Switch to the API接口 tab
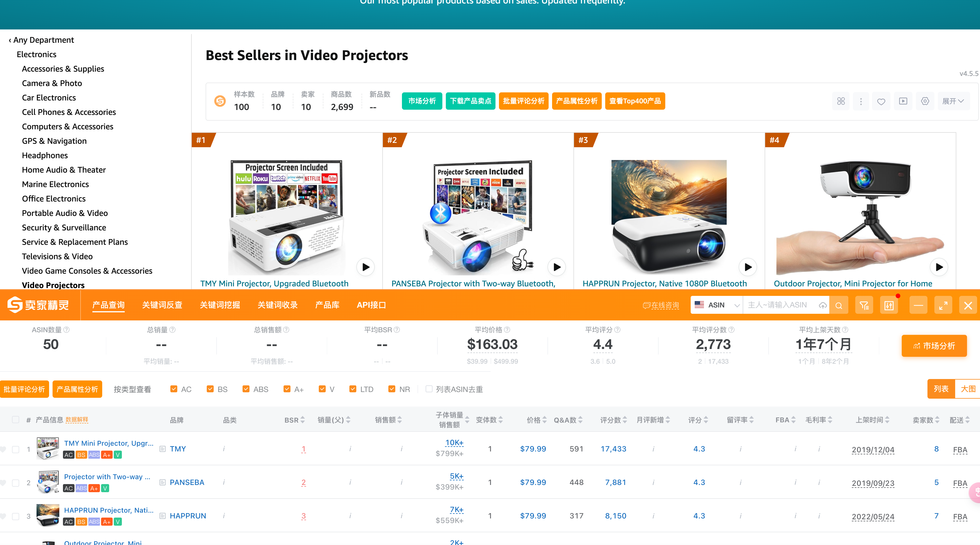 click(x=371, y=305)
